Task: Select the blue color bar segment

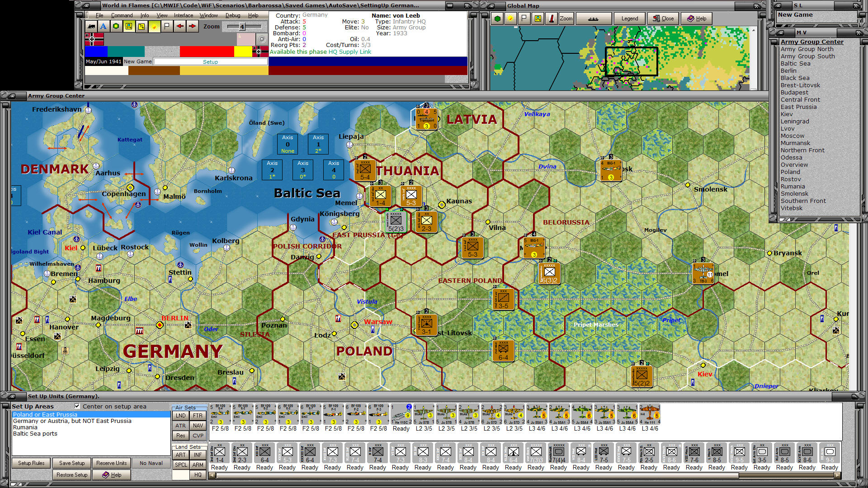Action: point(96,52)
